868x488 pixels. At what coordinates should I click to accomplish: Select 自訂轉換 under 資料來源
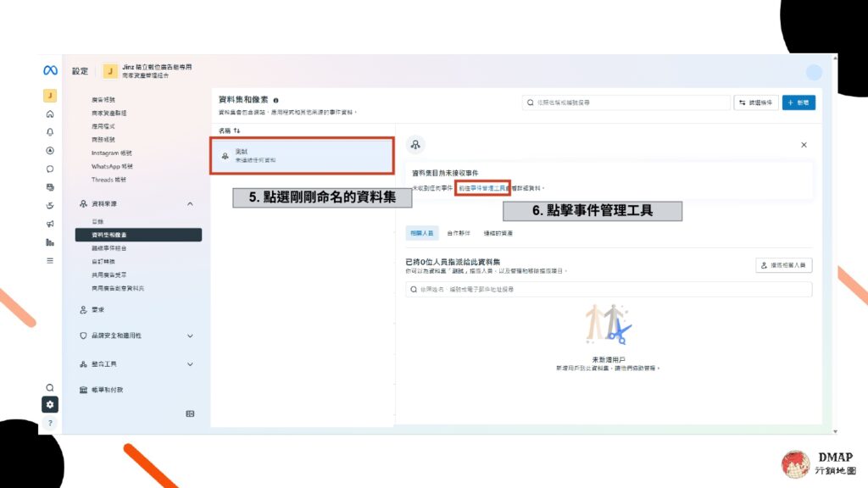pos(103,261)
